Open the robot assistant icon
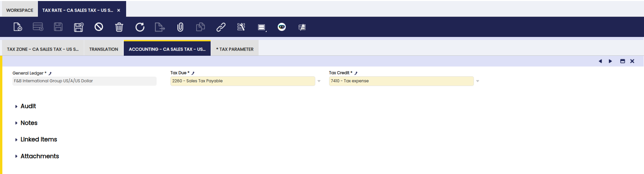644x174 pixels. pos(282,27)
